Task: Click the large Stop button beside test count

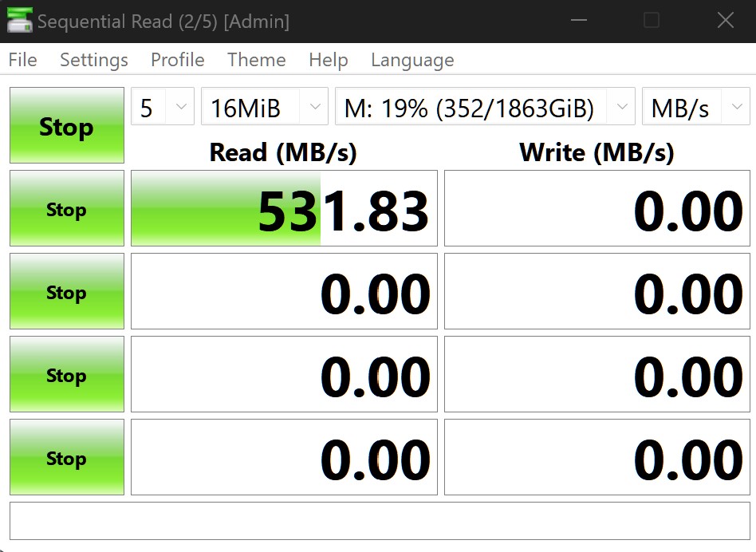Action: click(67, 125)
